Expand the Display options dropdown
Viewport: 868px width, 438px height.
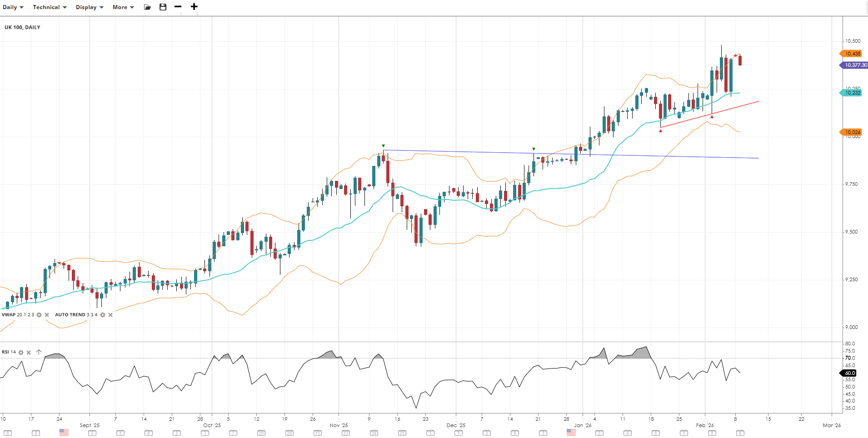pos(90,7)
